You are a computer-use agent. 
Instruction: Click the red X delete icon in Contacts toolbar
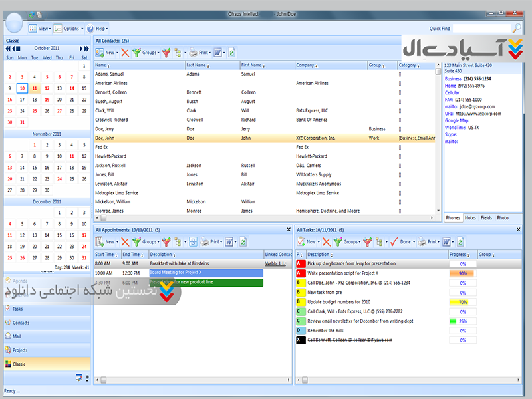coord(125,52)
